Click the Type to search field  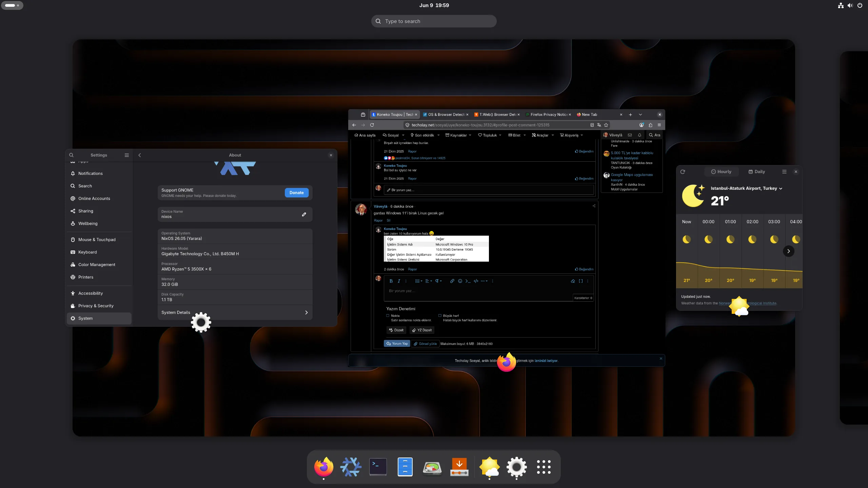point(434,21)
